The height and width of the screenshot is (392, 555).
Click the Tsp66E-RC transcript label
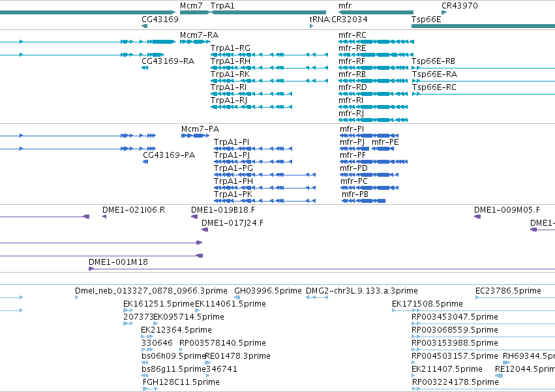click(434, 87)
